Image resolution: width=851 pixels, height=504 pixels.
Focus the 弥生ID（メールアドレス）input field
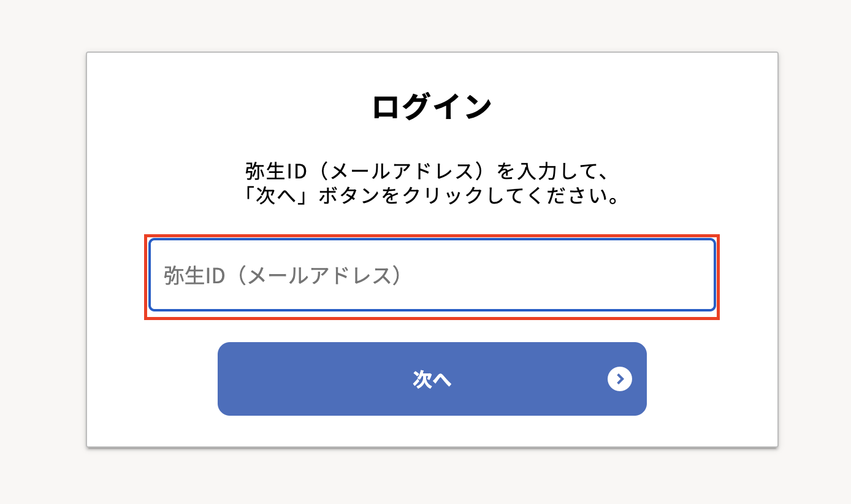pos(432,275)
